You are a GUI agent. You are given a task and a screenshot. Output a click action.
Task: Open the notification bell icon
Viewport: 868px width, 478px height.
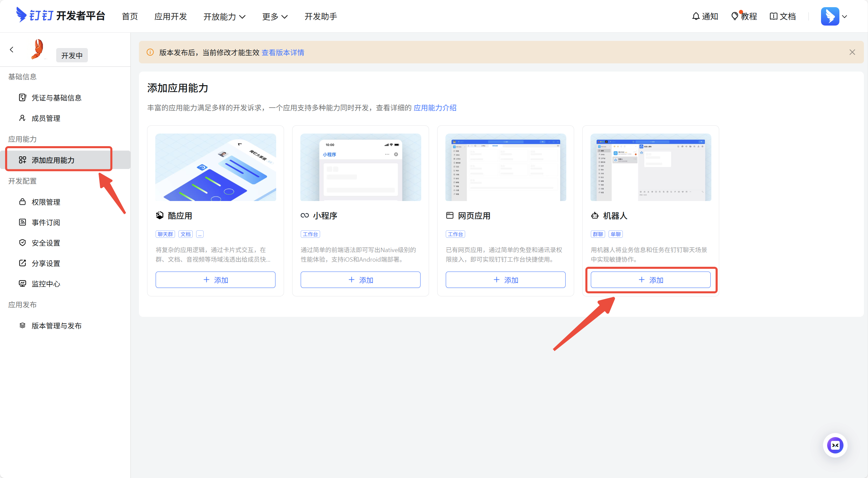pos(696,16)
